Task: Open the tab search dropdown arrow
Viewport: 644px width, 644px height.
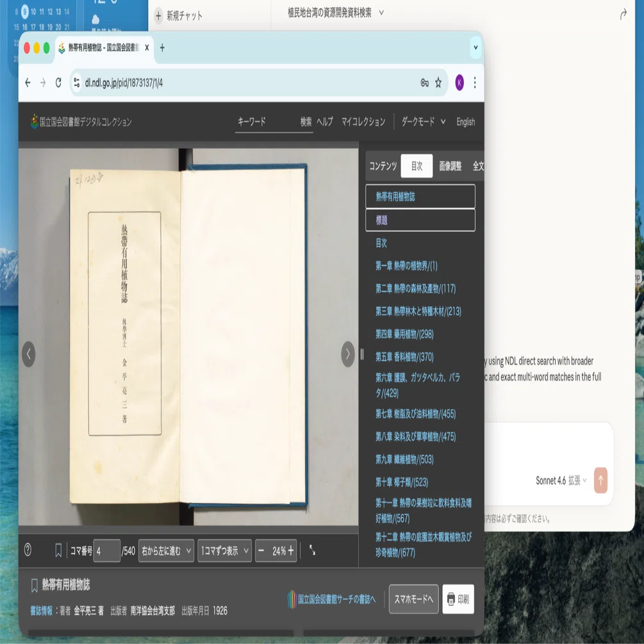Action: (x=475, y=47)
